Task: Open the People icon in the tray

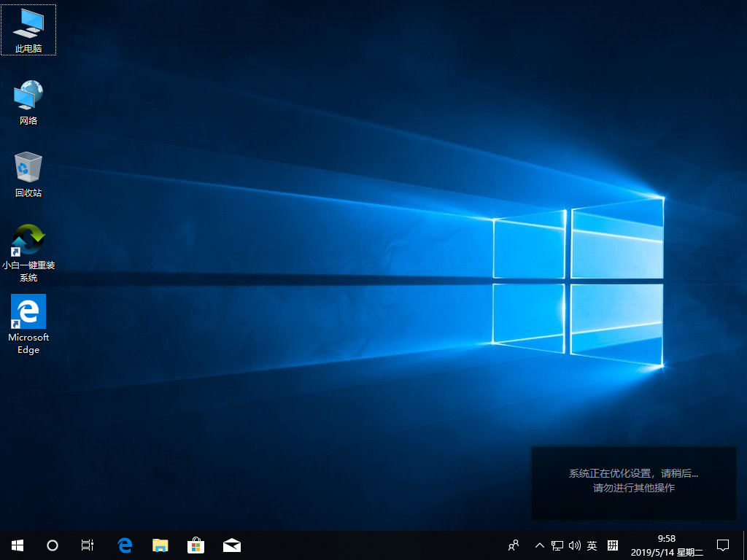Action: pos(513,545)
